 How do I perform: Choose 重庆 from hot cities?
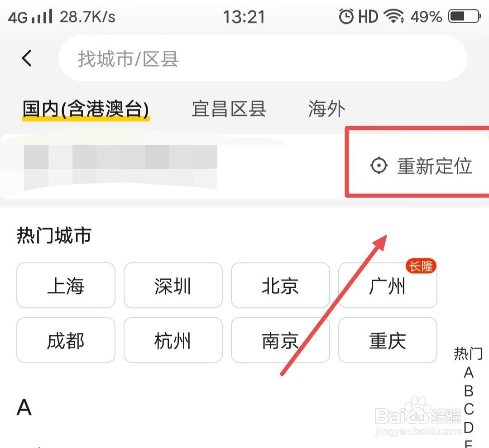tap(388, 340)
